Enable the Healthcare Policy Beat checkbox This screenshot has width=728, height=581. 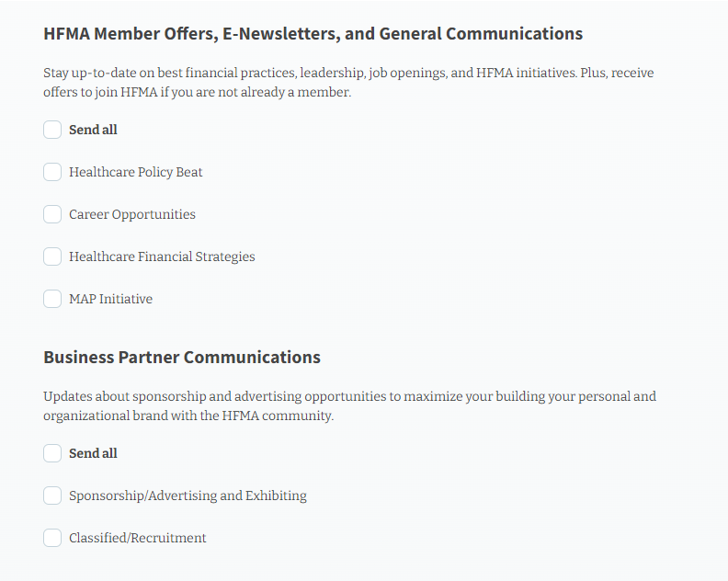[52, 172]
